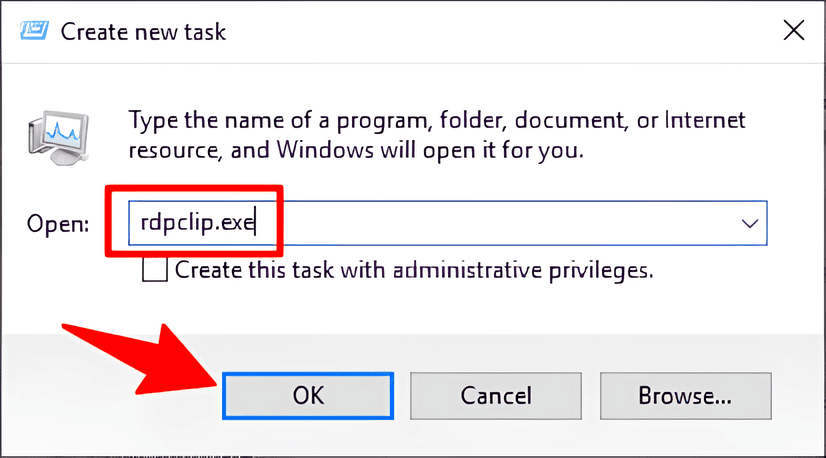This screenshot has height=458, width=826.
Task: Place cursor in rdpclip.exe text
Action: 192,222
